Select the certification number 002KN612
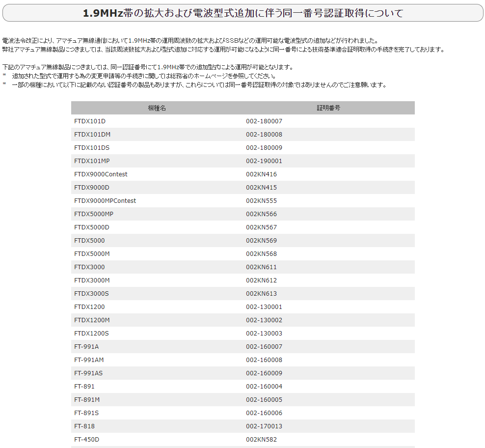 [261, 280]
